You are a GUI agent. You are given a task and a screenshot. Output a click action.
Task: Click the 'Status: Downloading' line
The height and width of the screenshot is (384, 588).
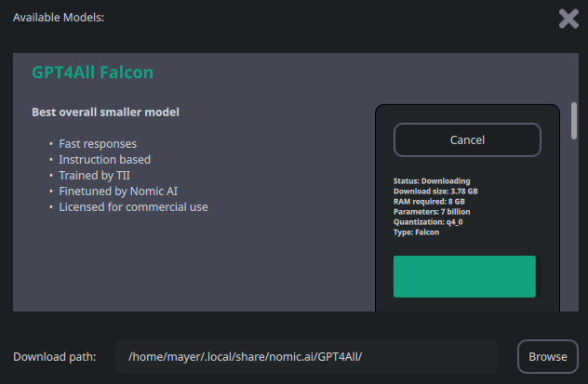point(432,181)
